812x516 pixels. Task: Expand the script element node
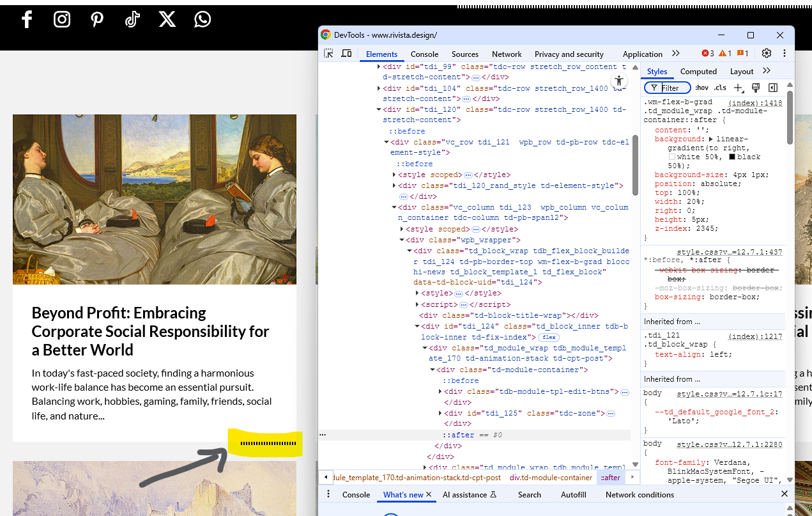tap(417, 304)
